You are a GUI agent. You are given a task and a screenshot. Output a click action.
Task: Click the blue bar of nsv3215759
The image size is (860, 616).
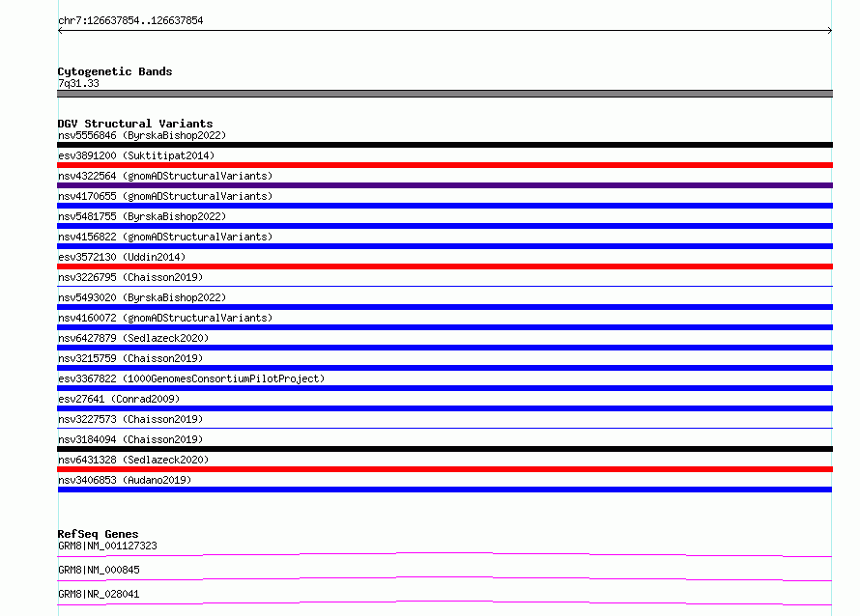click(444, 368)
